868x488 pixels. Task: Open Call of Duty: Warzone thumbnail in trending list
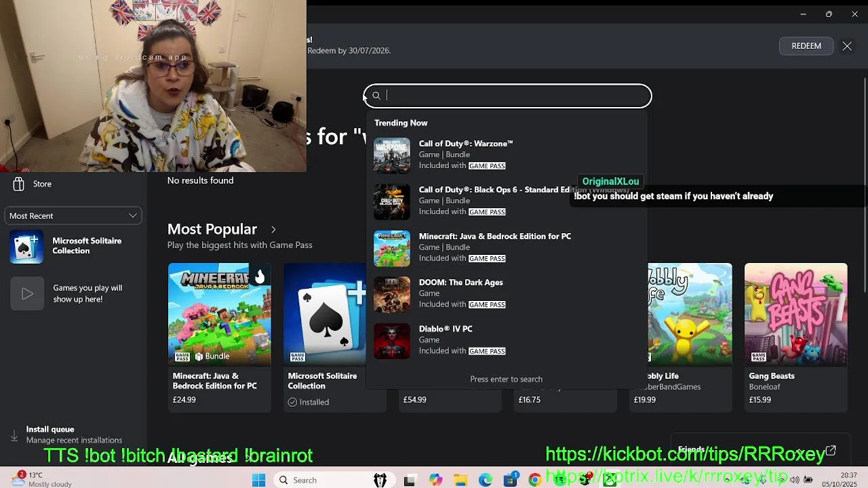tap(392, 155)
